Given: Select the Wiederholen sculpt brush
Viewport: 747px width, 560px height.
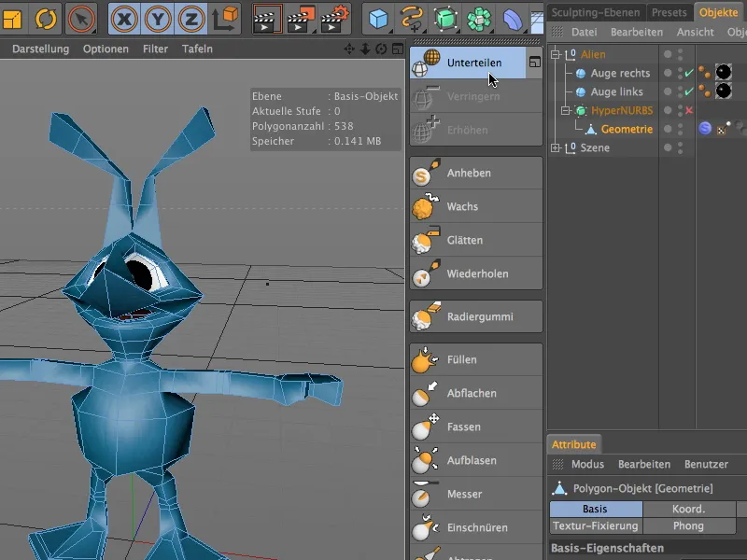Looking at the screenshot, I should point(476,273).
